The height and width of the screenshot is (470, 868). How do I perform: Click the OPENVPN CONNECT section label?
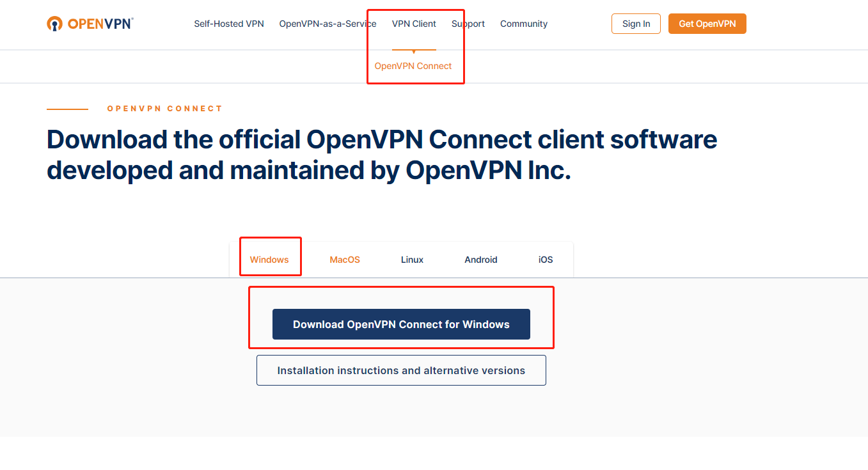click(x=165, y=109)
